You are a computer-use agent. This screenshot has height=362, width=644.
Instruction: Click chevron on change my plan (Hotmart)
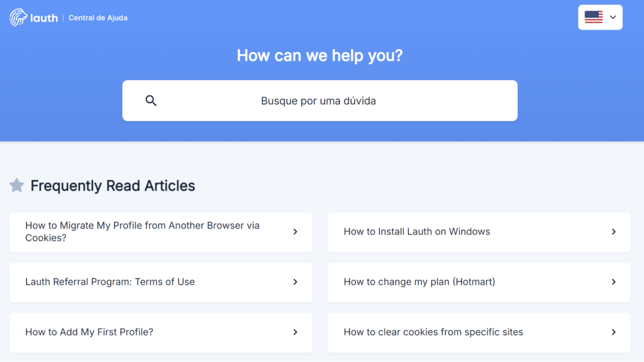pyautogui.click(x=614, y=282)
